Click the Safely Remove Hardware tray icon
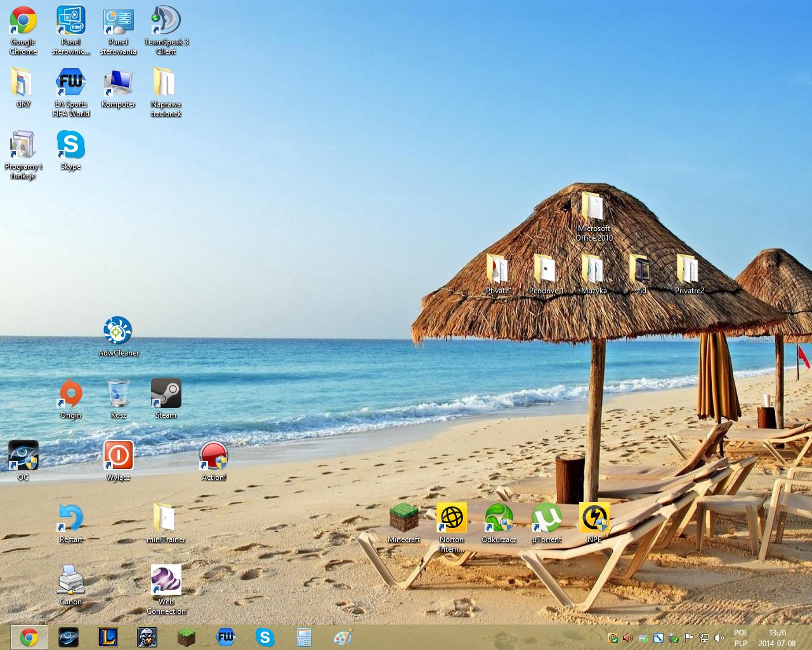This screenshot has height=650, width=812. pos(674,638)
